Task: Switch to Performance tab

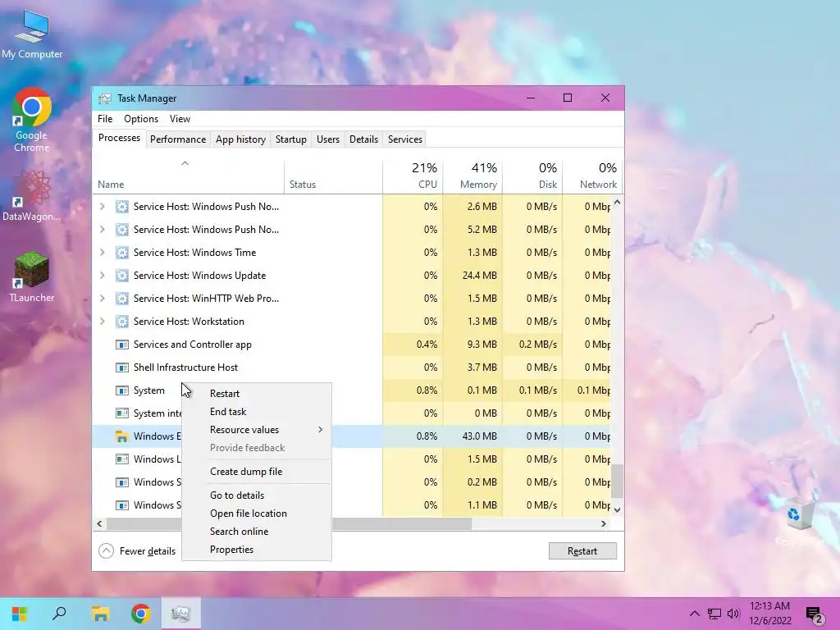Action: coord(178,139)
